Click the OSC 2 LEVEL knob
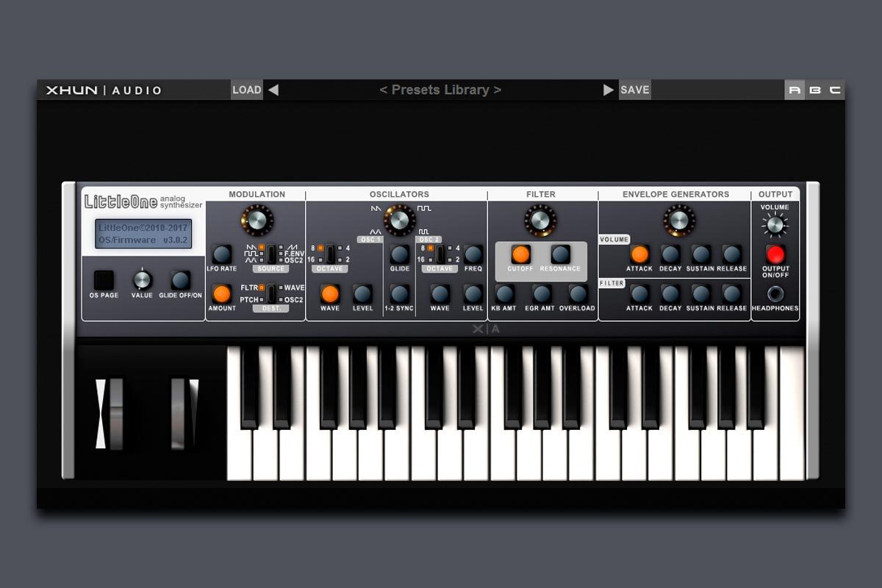This screenshot has height=588, width=882. click(x=473, y=294)
